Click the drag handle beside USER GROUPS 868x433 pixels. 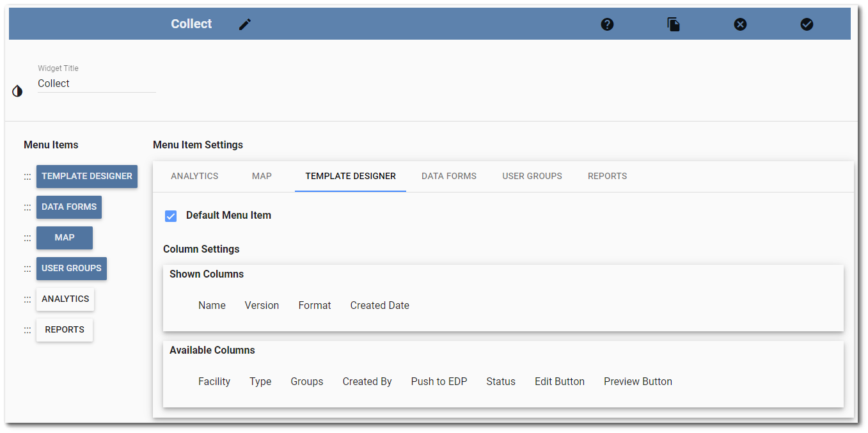[x=27, y=268]
